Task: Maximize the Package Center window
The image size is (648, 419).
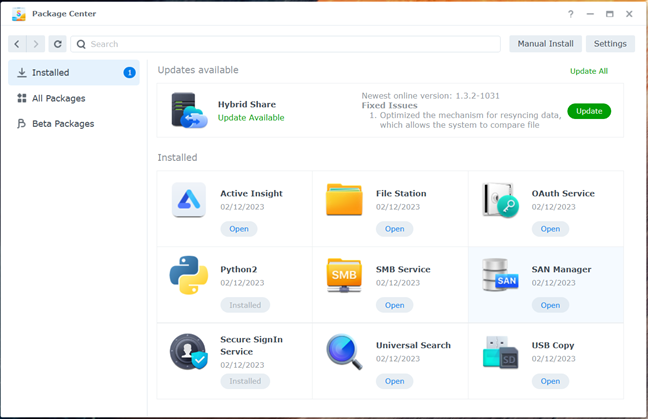Action: point(610,14)
